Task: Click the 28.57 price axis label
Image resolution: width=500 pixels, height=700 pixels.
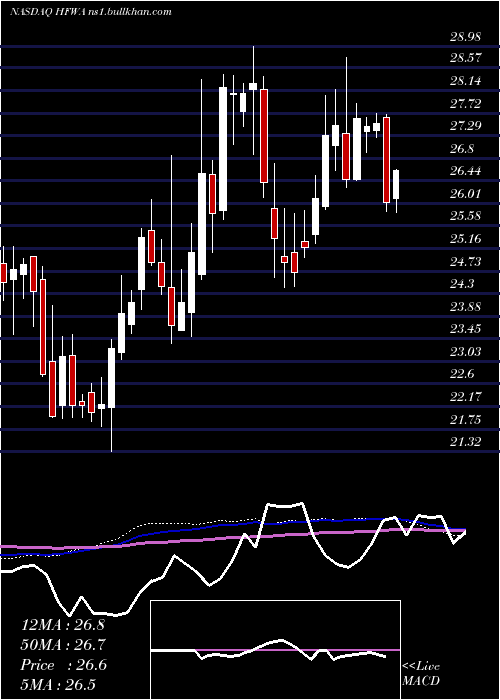Action: 465,58
